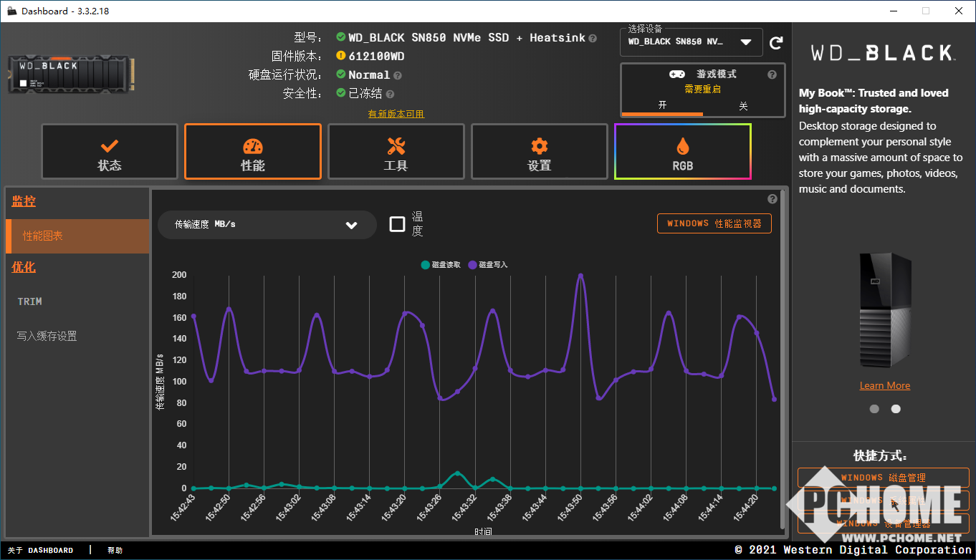Turn game mode 开
The height and width of the screenshot is (560, 976).
pos(662,106)
